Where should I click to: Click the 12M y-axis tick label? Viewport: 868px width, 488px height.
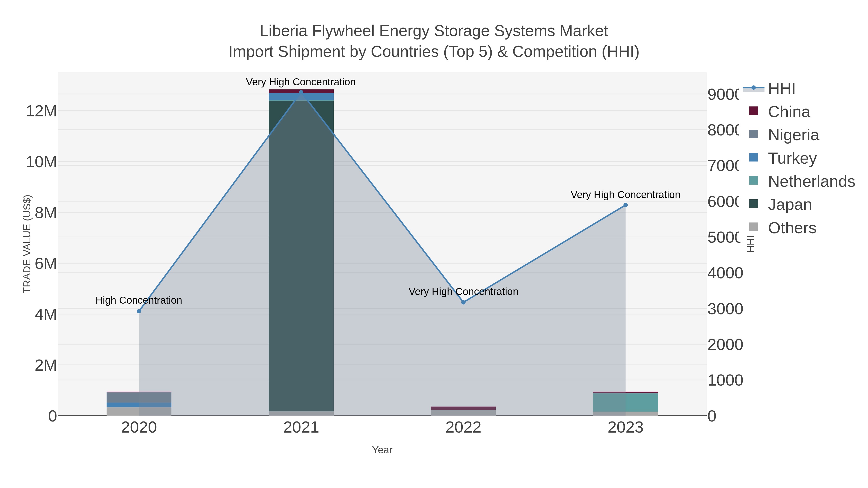click(x=41, y=111)
